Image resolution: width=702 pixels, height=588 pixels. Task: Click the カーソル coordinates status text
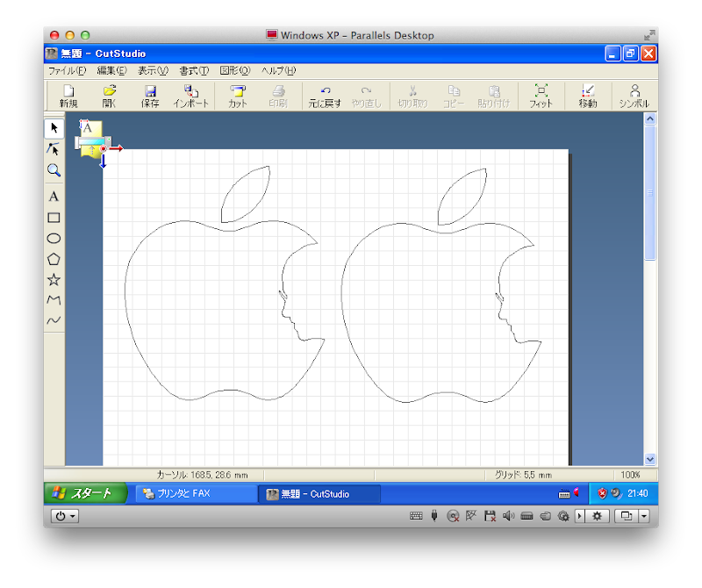tap(202, 475)
